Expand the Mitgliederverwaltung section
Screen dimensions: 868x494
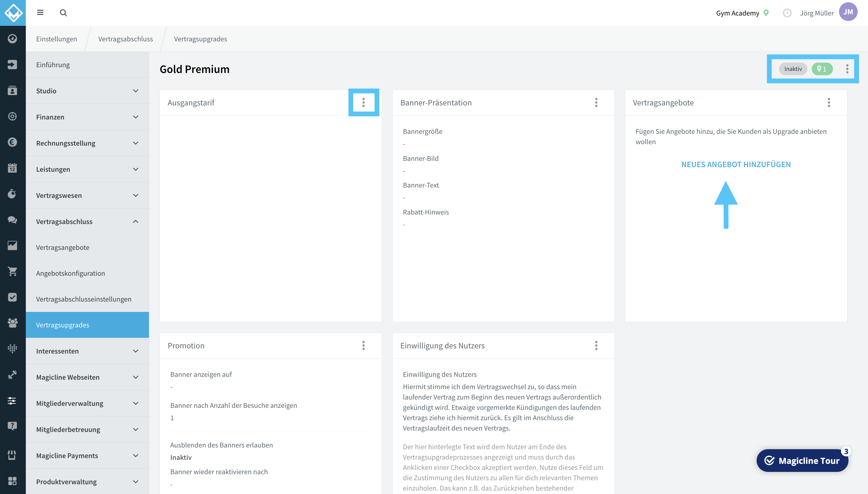(x=88, y=403)
